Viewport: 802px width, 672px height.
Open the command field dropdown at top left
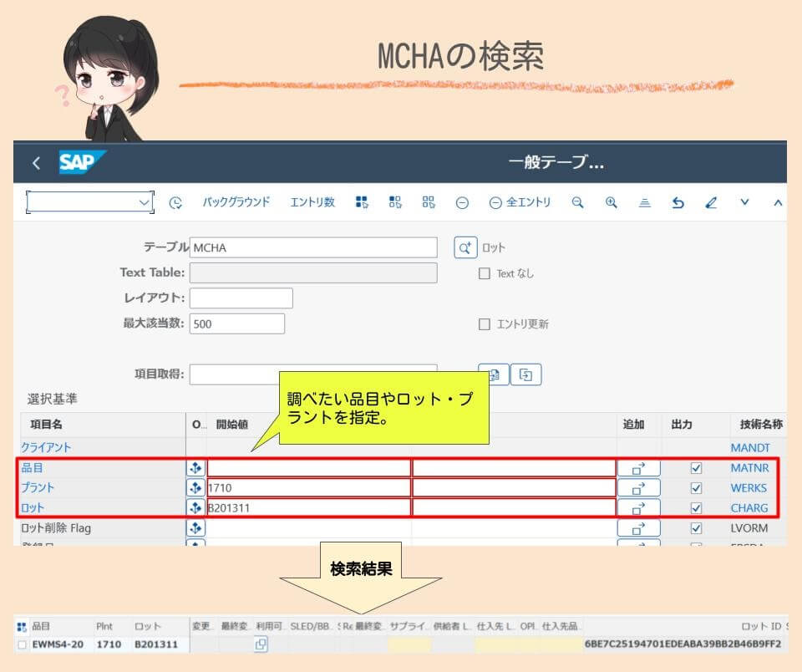[x=144, y=201]
